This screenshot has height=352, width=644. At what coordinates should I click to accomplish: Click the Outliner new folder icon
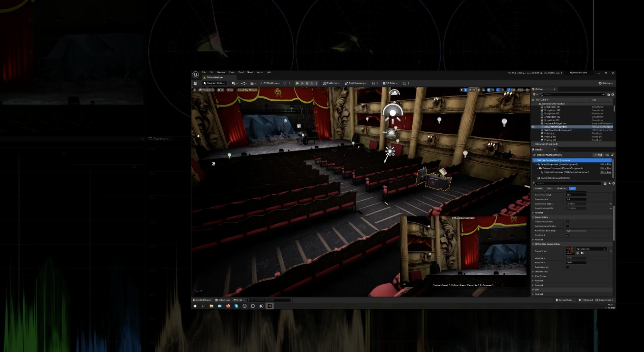click(x=609, y=94)
